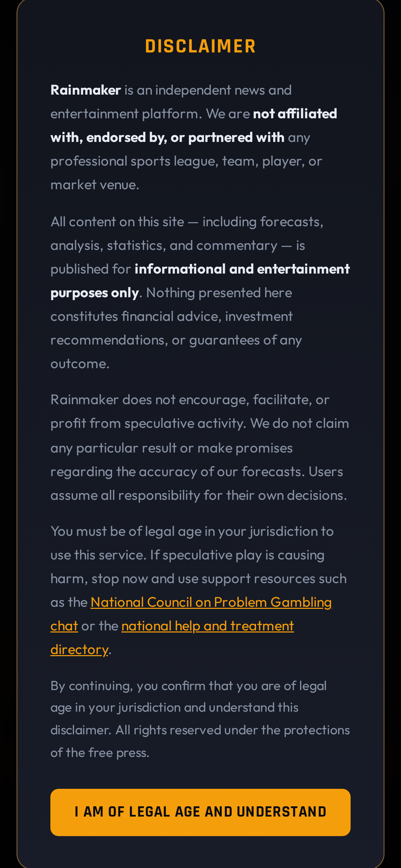The height and width of the screenshot is (868, 401).
Task: Click the "harm, stop now and use support" line
Action: (x=198, y=579)
